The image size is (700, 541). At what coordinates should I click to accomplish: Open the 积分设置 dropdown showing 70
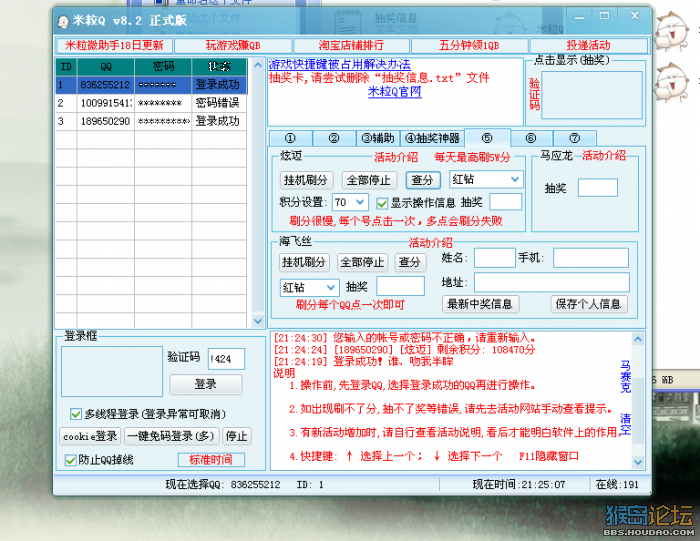tap(350, 203)
